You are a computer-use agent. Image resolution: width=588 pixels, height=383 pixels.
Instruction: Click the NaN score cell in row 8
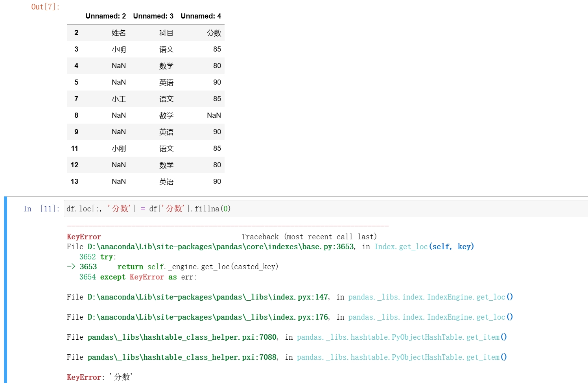[x=214, y=115]
